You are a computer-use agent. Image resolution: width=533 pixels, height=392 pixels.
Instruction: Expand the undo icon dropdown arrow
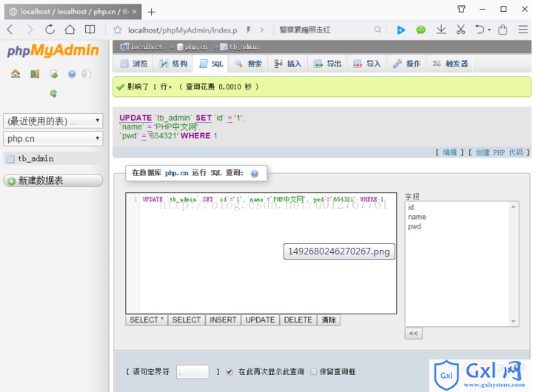[489, 30]
